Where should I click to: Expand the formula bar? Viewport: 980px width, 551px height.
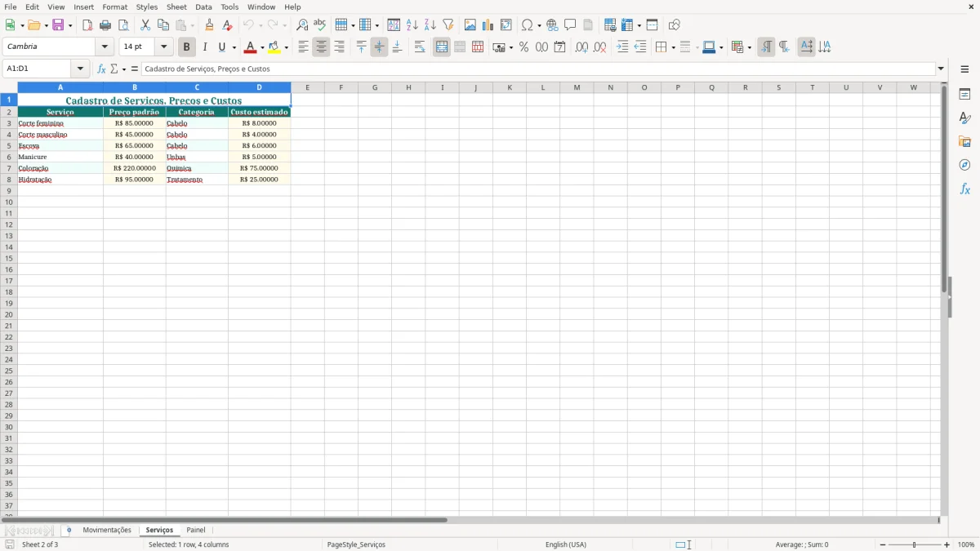941,69
